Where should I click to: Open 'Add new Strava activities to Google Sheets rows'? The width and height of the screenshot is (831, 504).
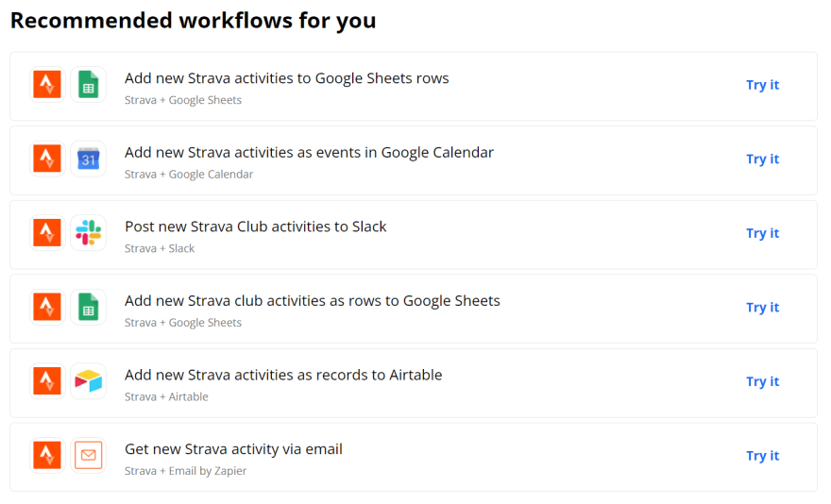pyautogui.click(x=287, y=78)
